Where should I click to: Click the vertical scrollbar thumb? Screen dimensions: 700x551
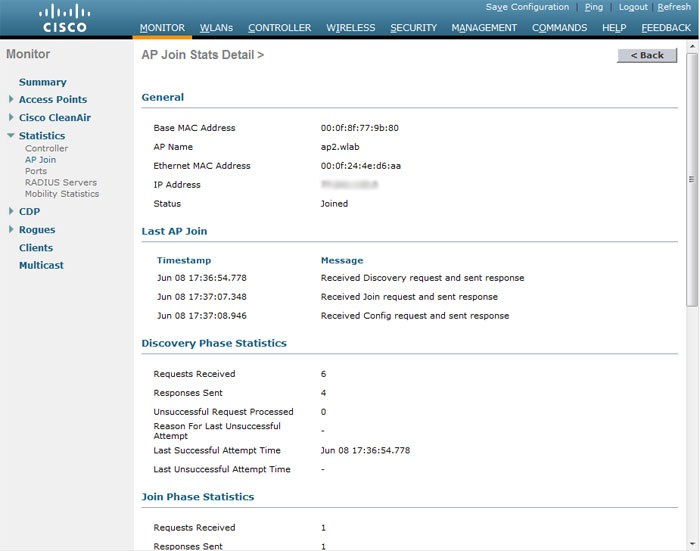coord(692,179)
